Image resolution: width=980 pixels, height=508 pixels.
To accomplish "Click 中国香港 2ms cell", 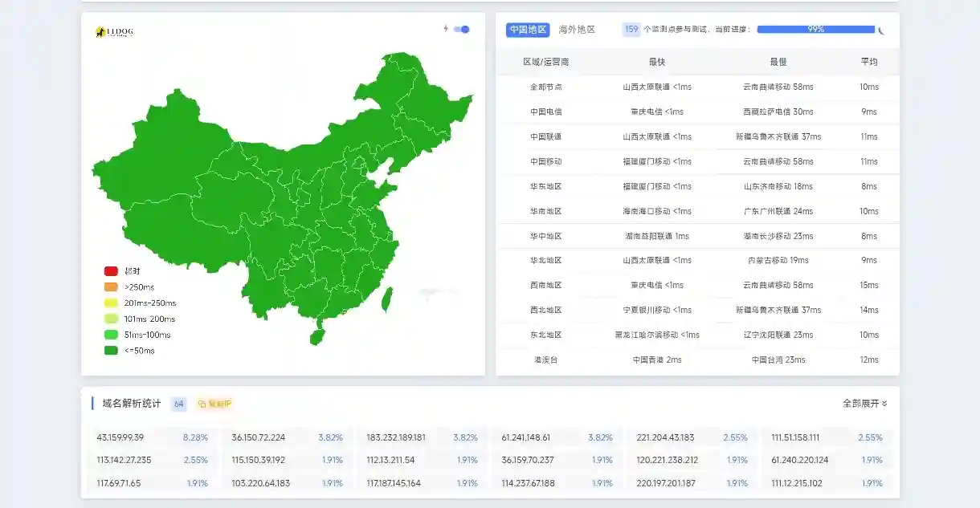I will coord(657,360).
